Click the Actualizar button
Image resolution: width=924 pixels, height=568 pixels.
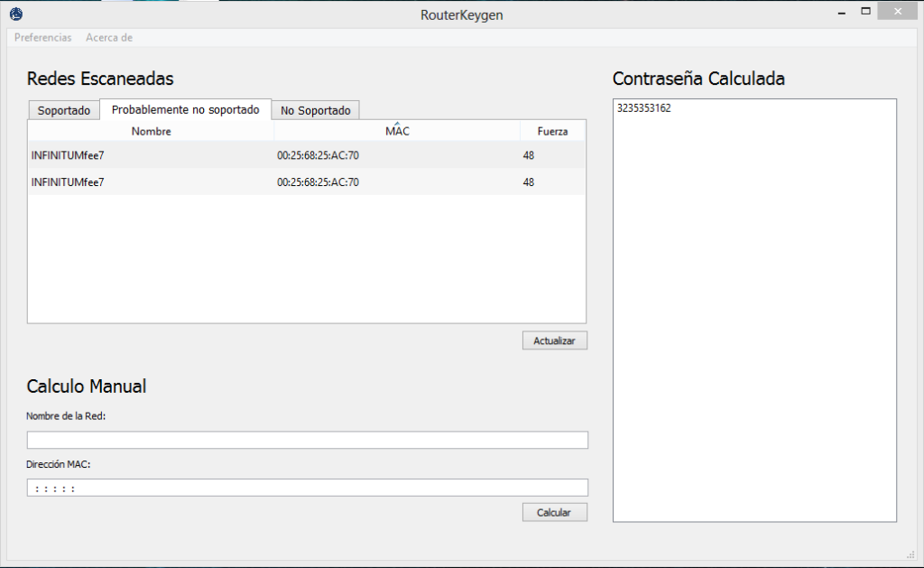555,340
